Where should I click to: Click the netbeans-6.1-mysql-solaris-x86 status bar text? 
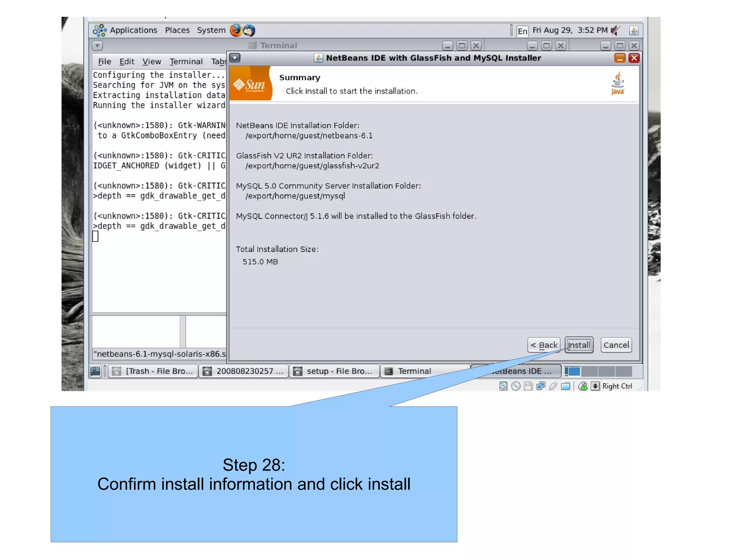[160, 354]
